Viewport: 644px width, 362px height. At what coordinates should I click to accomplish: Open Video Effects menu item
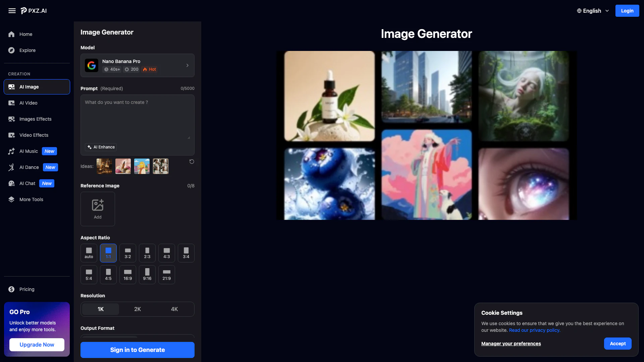tap(34, 135)
